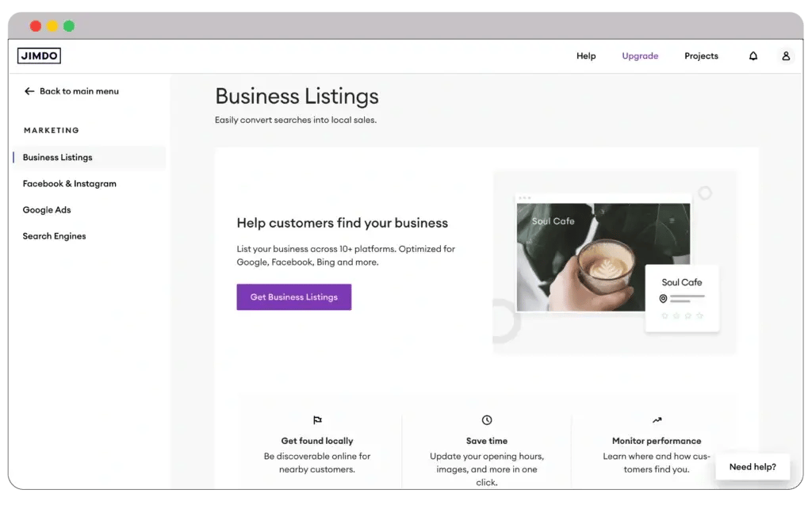Screen dimensions: 812x505
Task: Open the notifications bell
Action: point(753,56)
